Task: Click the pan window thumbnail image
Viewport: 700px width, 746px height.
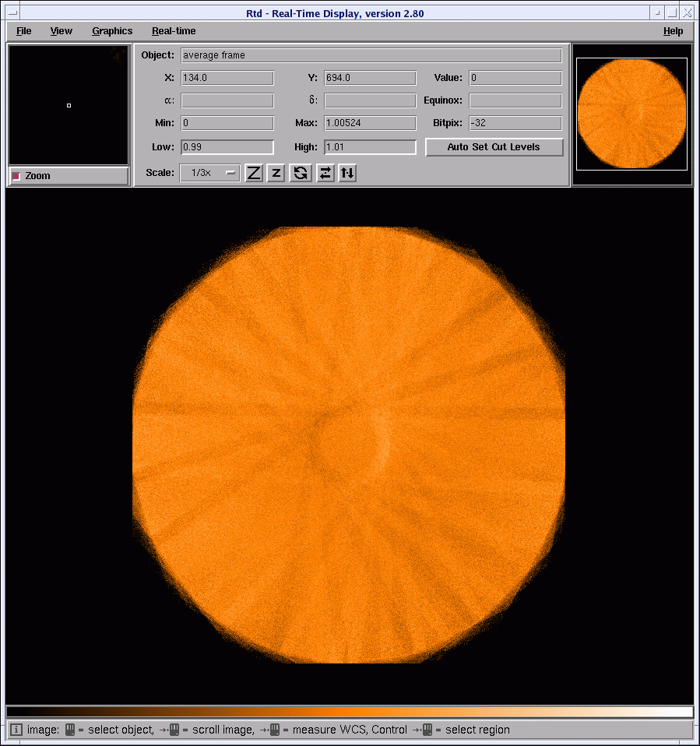Action: pos(632,114)
